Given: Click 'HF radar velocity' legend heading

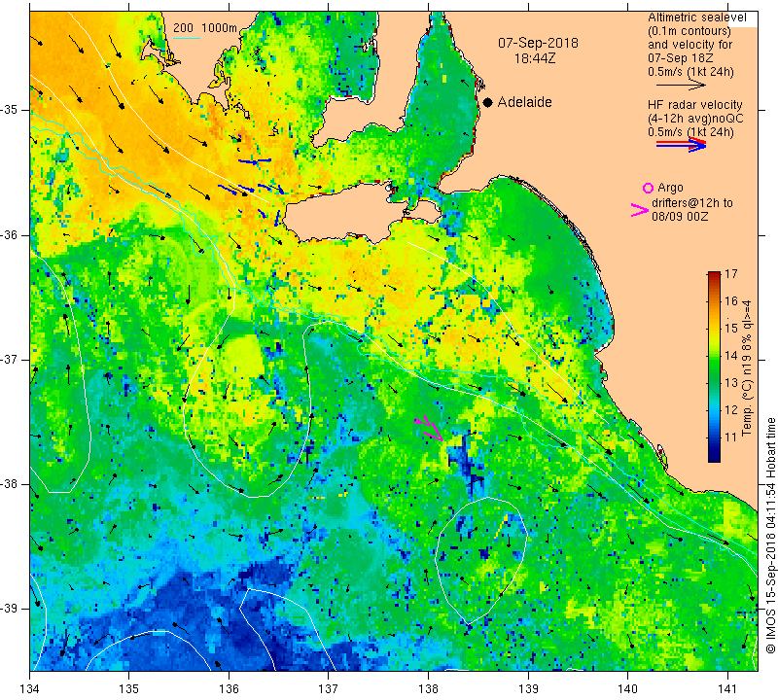Looking at the screenshot, I should coord(694,105).
